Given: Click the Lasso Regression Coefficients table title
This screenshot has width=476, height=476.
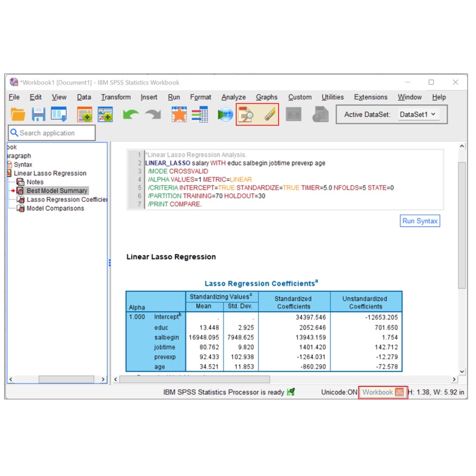Looking at the screenshot, I should pyautogui.click(x=261, y=283).
